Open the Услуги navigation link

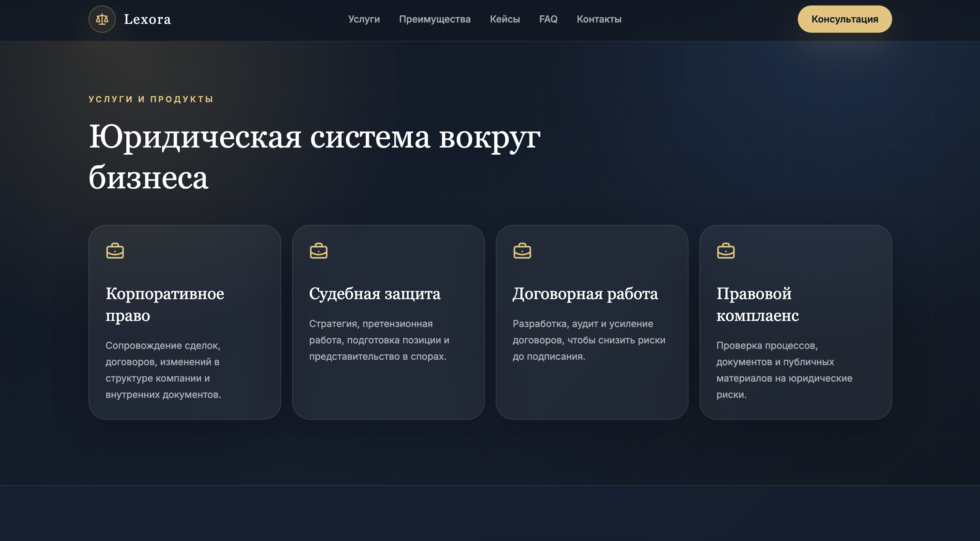pos(364,19)
